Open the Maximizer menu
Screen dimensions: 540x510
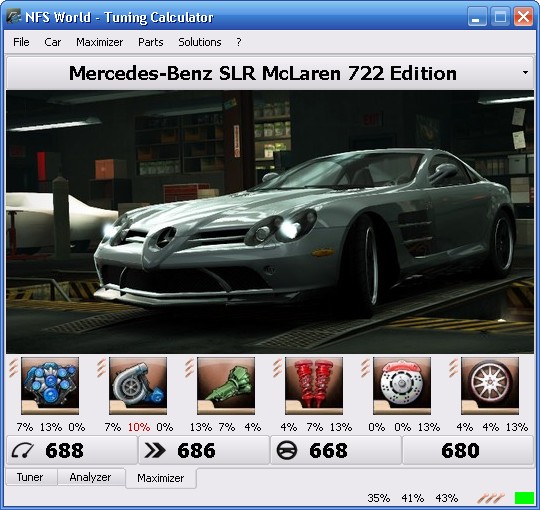tap(100, 42)
